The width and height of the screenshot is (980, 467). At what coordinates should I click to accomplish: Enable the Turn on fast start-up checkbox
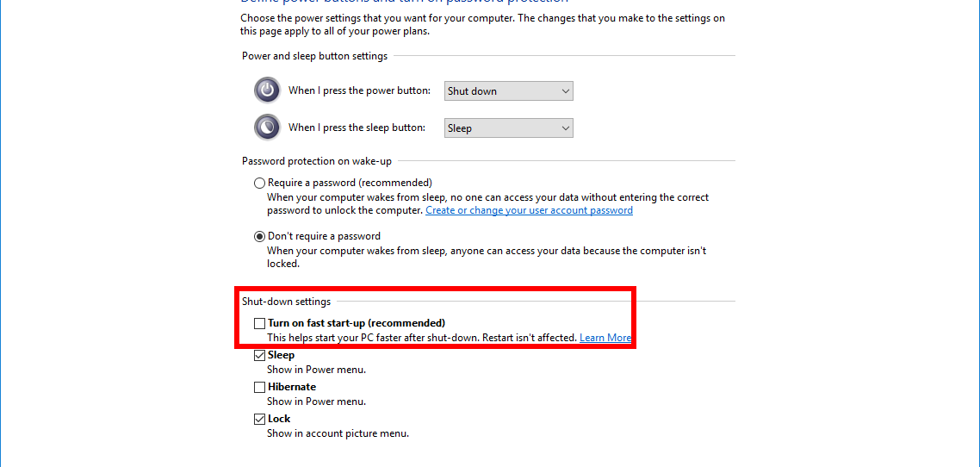[259, 323]
